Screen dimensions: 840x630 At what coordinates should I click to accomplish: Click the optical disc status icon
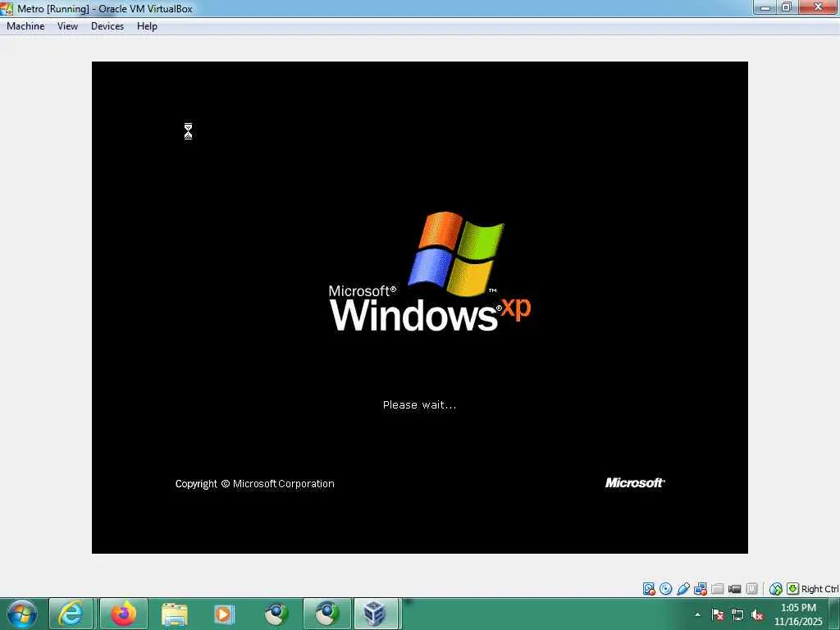(x=666, y=589)
